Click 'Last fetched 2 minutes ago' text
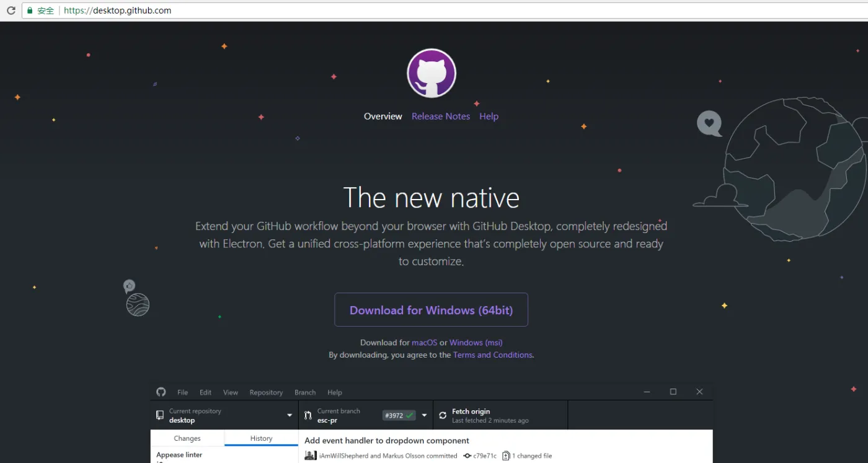868x463 pixels. point(490,420)
